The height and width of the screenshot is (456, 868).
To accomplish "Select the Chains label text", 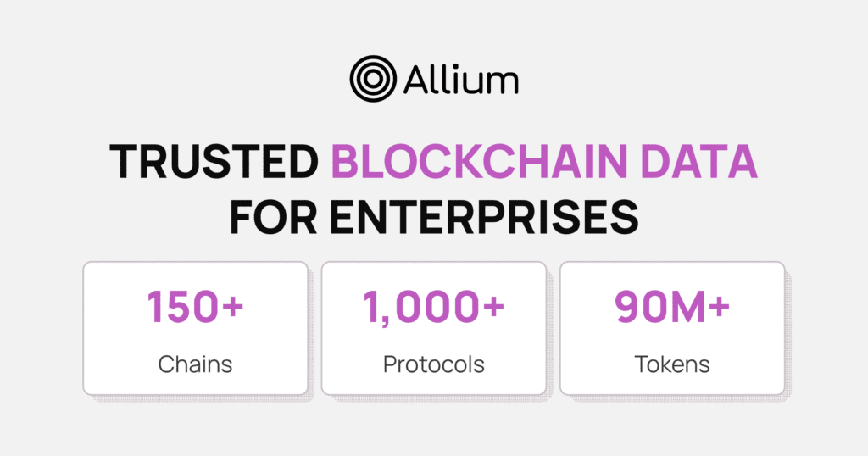I will [x=195, y=364].
